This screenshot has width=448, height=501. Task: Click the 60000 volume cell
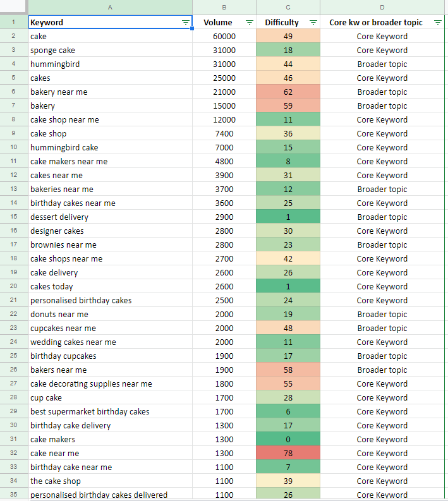(224, 36)
